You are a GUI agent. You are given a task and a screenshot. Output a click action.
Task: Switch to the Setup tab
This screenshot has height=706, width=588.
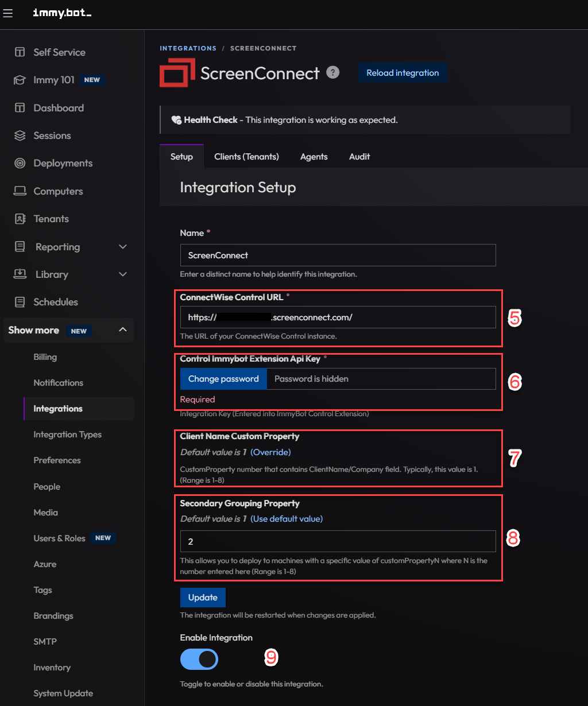(181, 156)
